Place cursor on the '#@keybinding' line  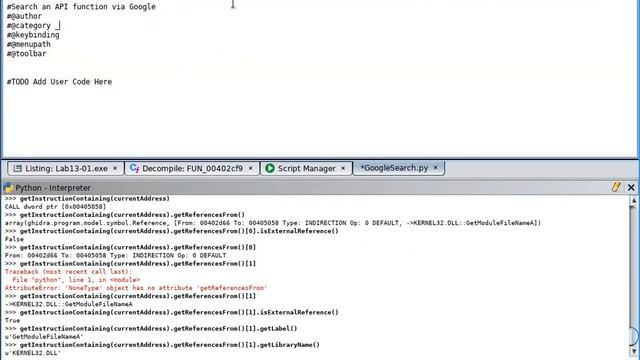coord(33,35)
